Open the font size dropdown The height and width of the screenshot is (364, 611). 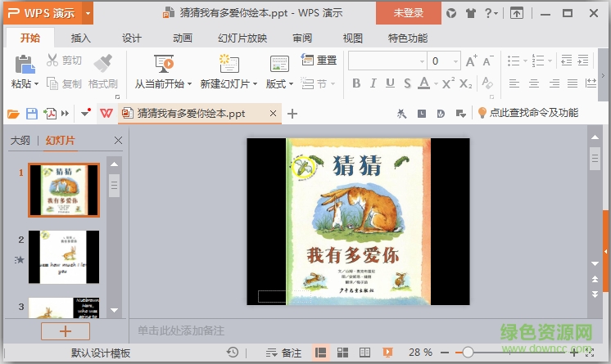point(455,61)
